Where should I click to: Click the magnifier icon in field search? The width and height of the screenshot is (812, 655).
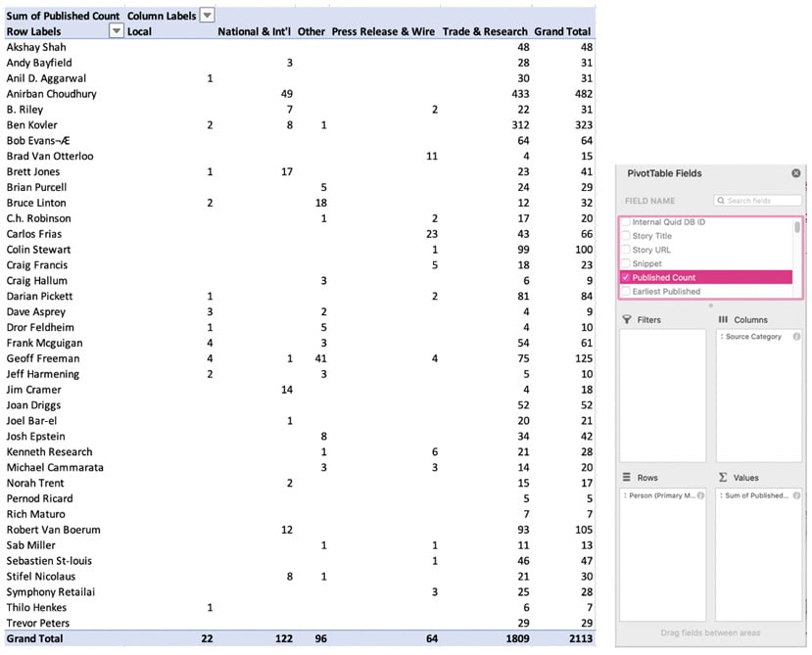721,201
